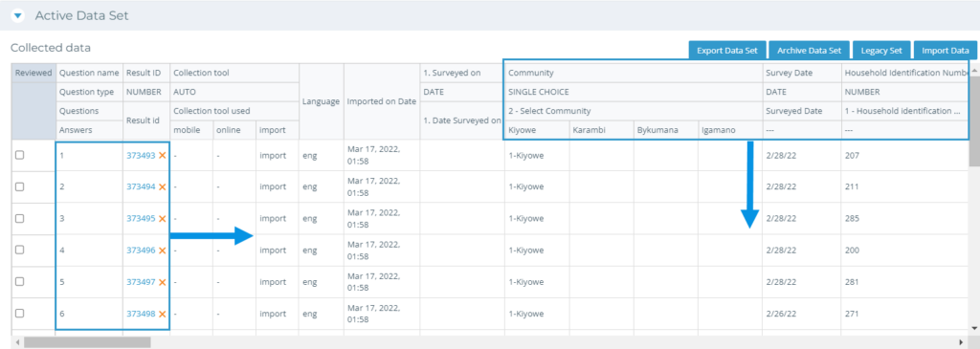The width and height of the screenshot is (980, 349).
Task: Delete result 373497 with orange X icon
Action: tap(163, 281)
